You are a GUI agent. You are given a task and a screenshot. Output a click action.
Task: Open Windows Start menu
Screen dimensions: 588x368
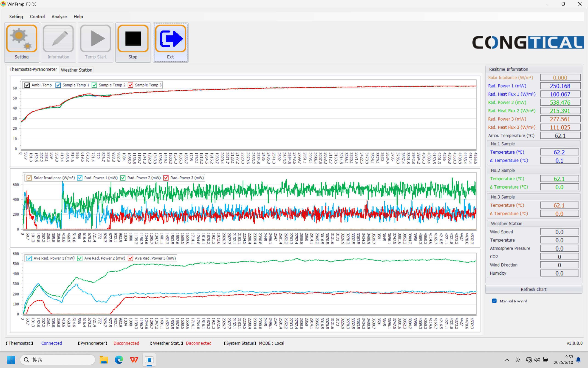pyautogui.click(x=11, y=360)
